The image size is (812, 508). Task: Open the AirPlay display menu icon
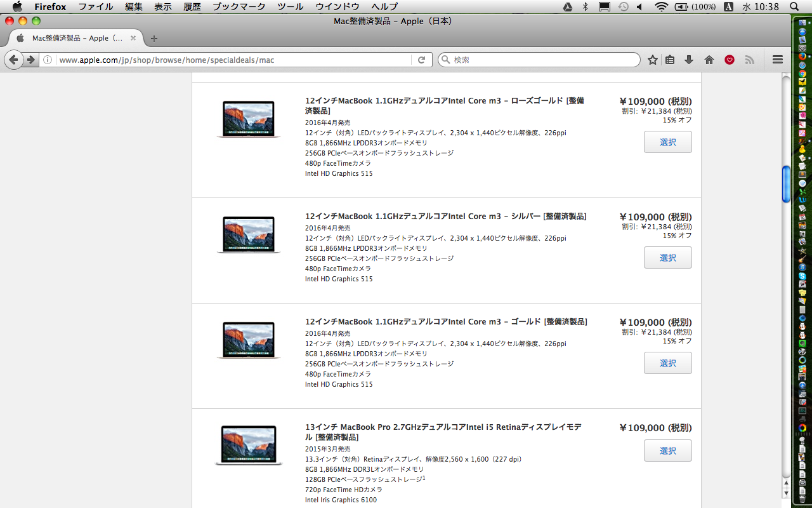(605, 7)
